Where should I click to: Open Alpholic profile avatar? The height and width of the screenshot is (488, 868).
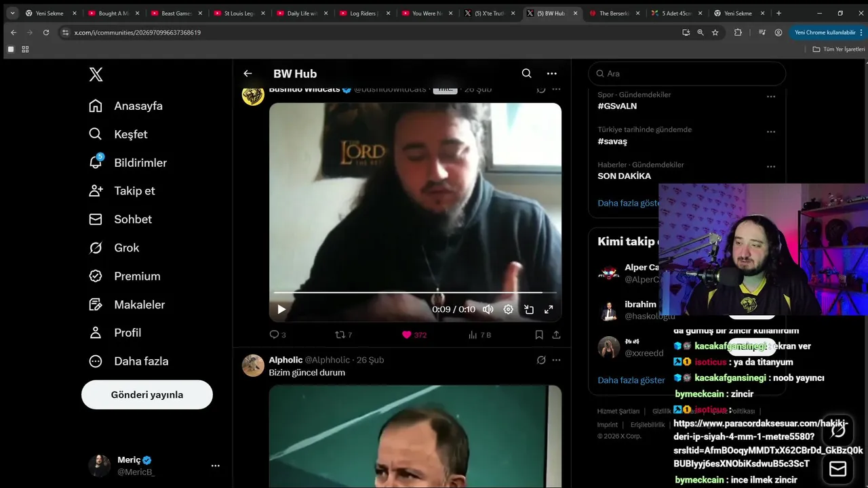pyautogui.click(x=253, y=365)
